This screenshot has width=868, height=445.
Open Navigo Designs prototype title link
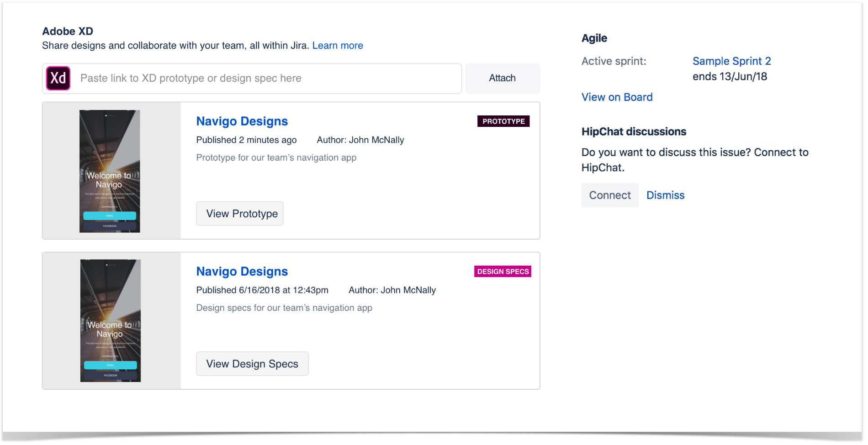[x=242, y=121]
